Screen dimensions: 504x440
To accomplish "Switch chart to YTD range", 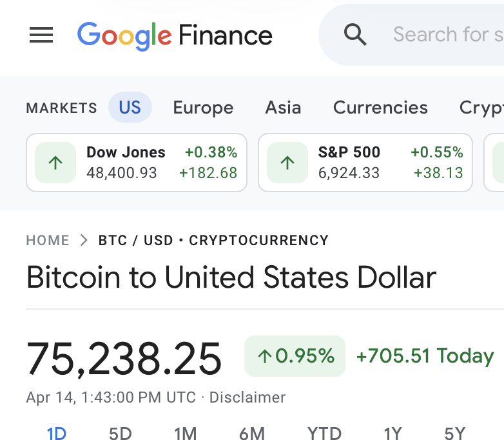I will pos(324,434).
